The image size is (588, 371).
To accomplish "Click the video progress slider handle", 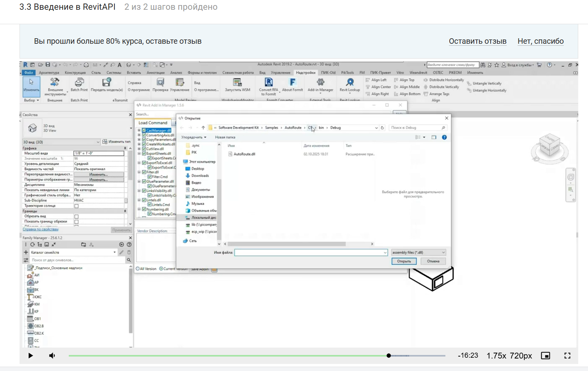I will 389,355.
